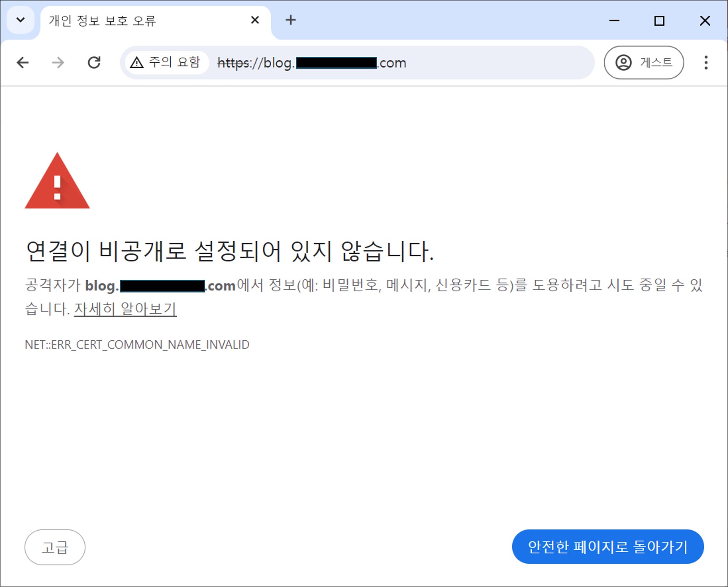Click 안전한 페이지로 돌아가기 button
This screenshot has height=587, width=728.
pyautogui.click(x=608, y=547)
